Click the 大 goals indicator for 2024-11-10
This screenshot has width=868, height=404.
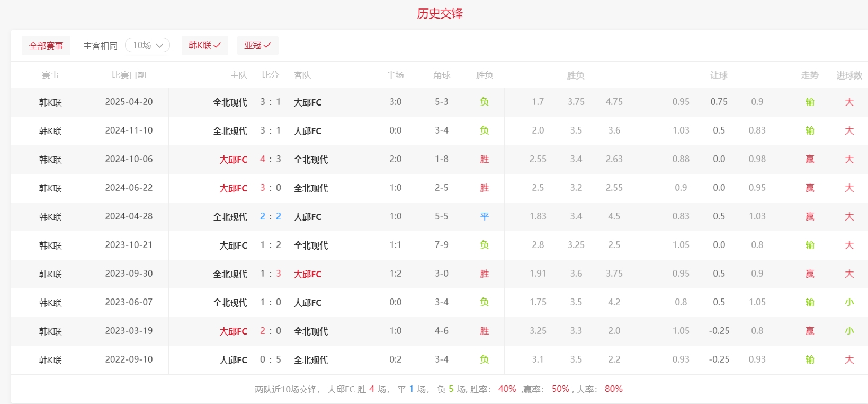[849, 130]
